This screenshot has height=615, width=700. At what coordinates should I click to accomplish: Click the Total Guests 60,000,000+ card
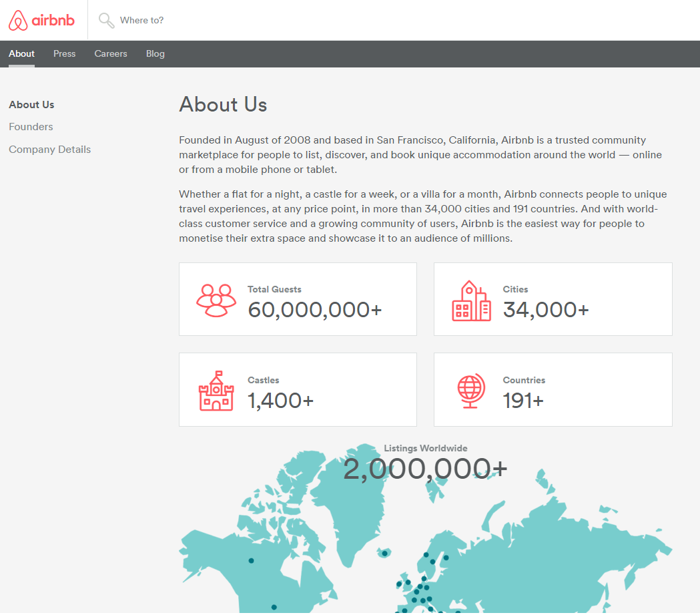click(x=298, y=299)
